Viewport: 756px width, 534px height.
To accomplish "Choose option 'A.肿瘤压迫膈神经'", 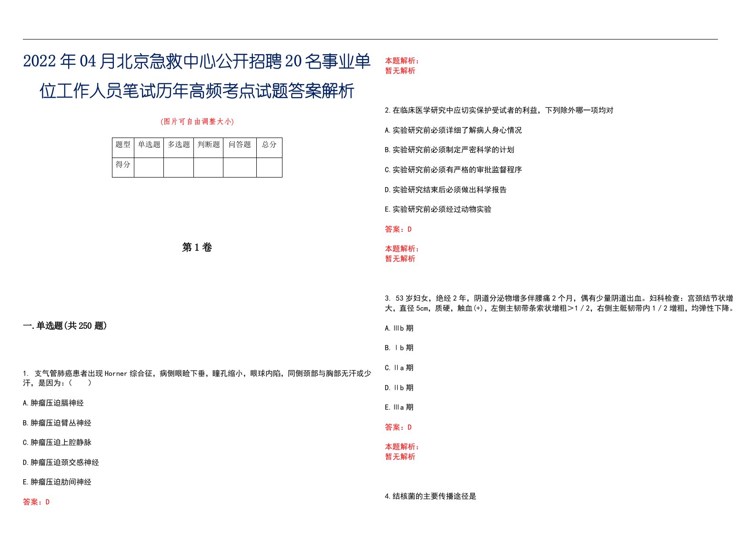I will (x=53, y=403).
